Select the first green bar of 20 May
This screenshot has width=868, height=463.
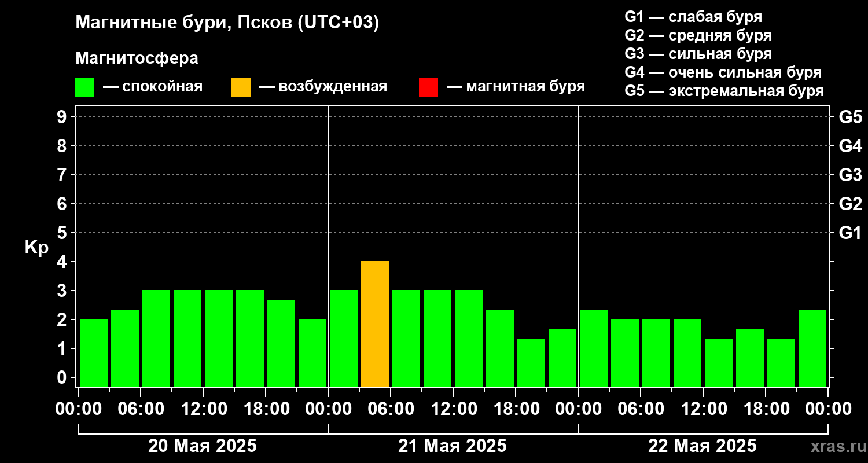click(94, 352)
